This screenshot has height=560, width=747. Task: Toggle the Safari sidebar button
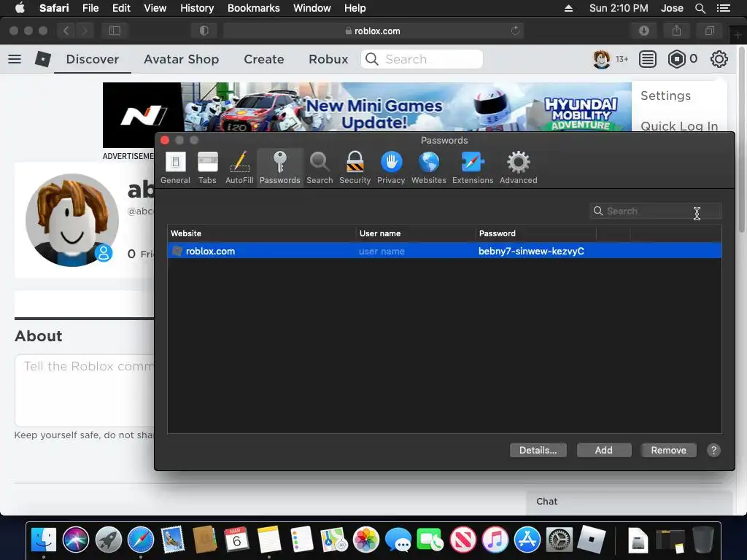pyautogui.click(x=115, y=31)
